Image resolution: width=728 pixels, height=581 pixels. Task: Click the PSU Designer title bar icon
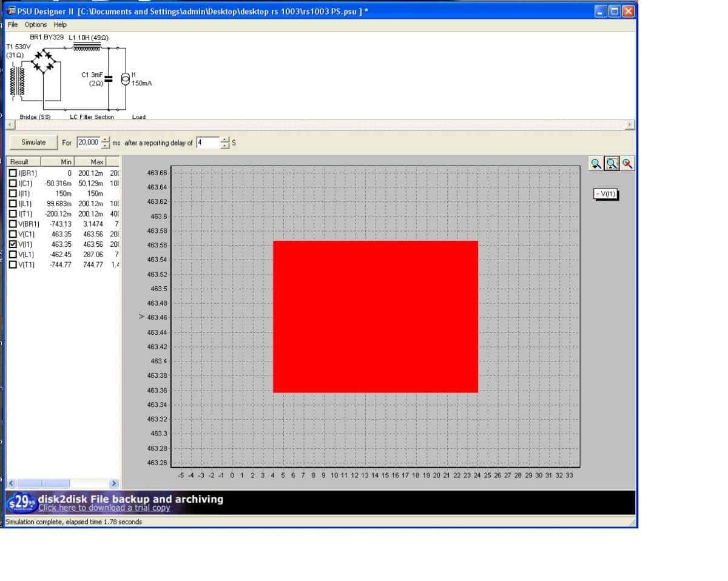(12, 12)
